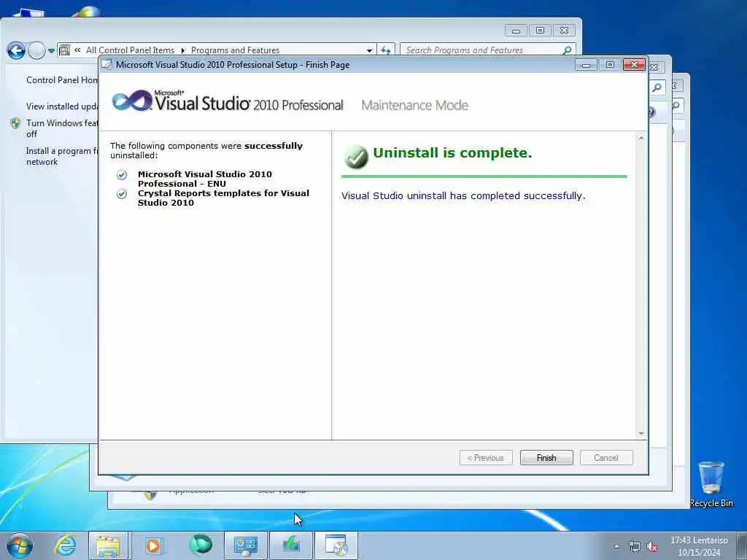This screenshot has height=560, width=747.
Task: Click the Finish button in Setup
Action: pyautogui.click(x=546, y=458)
